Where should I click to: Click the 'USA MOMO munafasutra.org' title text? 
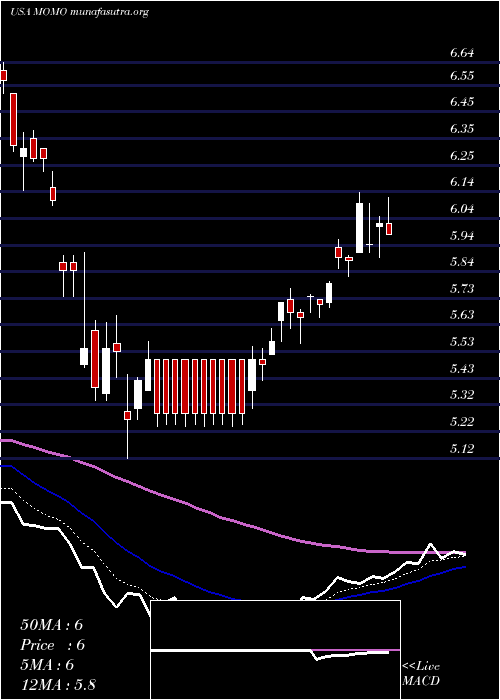click(79, 12)
